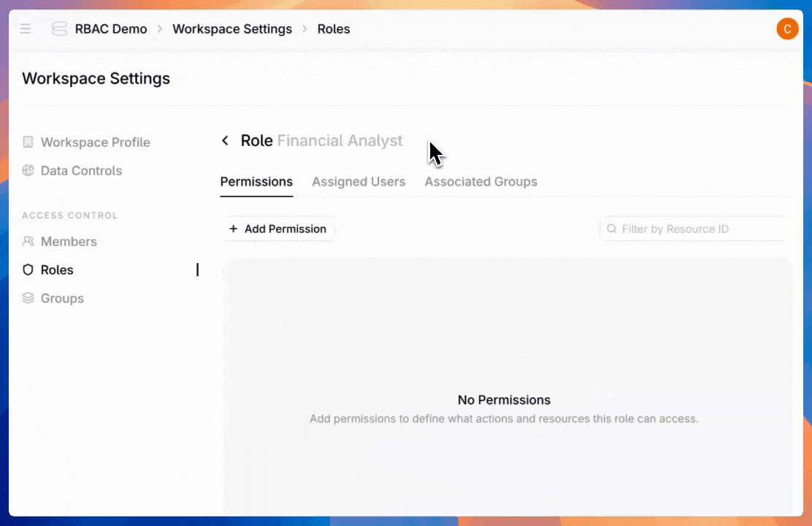
Task: Open the Associated Groups tab
Action: tap(480, 182)
